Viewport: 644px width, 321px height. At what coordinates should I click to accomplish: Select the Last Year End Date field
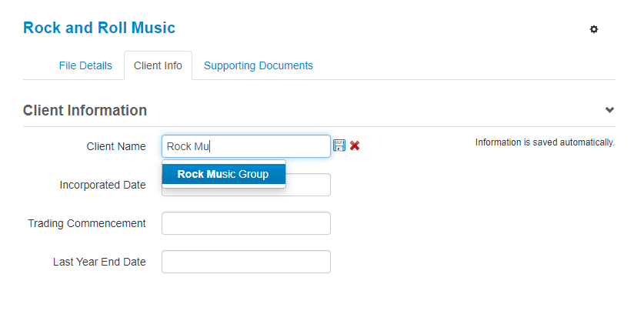click(x=246, y=262)
